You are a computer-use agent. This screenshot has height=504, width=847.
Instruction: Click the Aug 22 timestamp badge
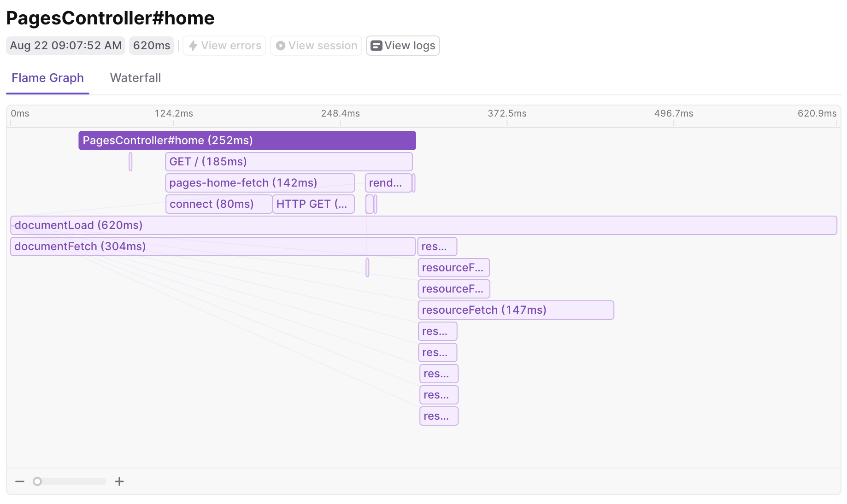[65, 46]
